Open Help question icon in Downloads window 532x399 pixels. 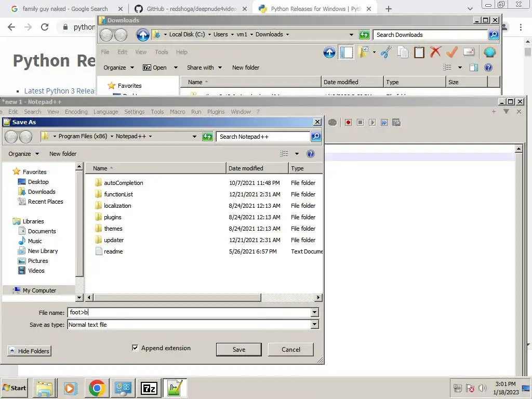(x=488, y=68)
